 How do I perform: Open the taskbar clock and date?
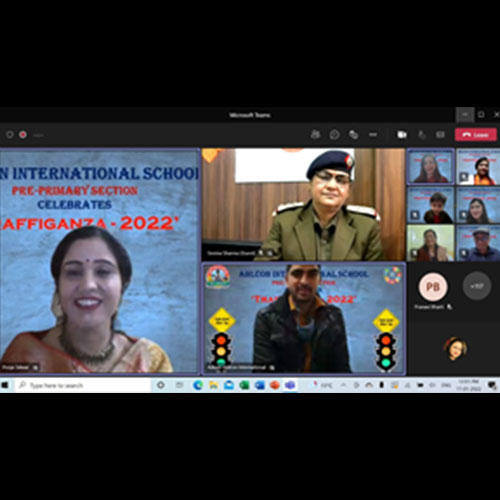[468, 385]
